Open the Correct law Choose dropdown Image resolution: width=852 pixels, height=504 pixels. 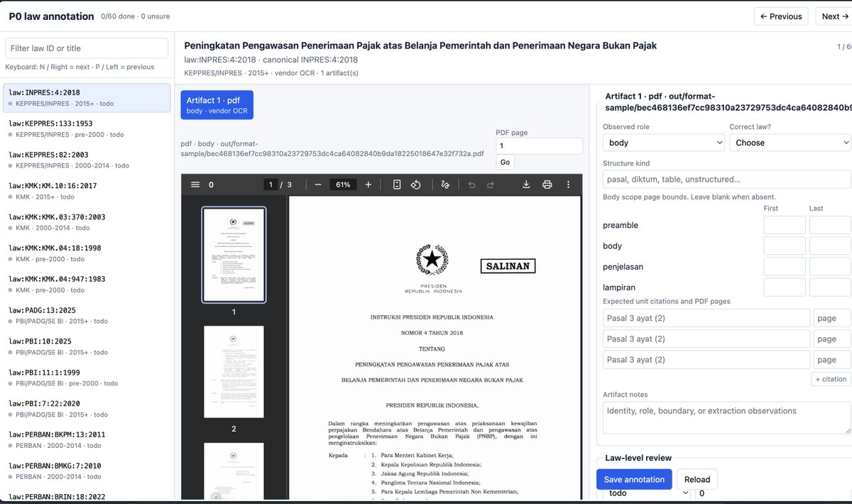click(x=790, y=143)
